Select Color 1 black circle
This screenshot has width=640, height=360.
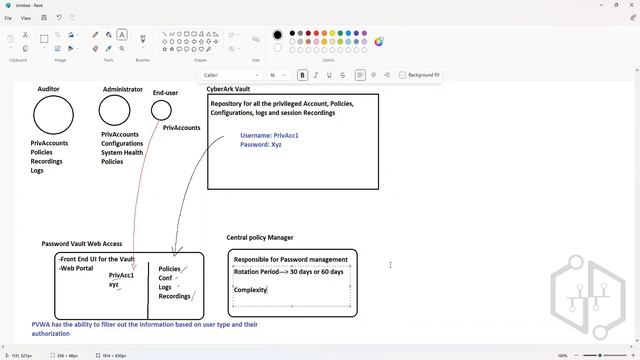[278, 35]
